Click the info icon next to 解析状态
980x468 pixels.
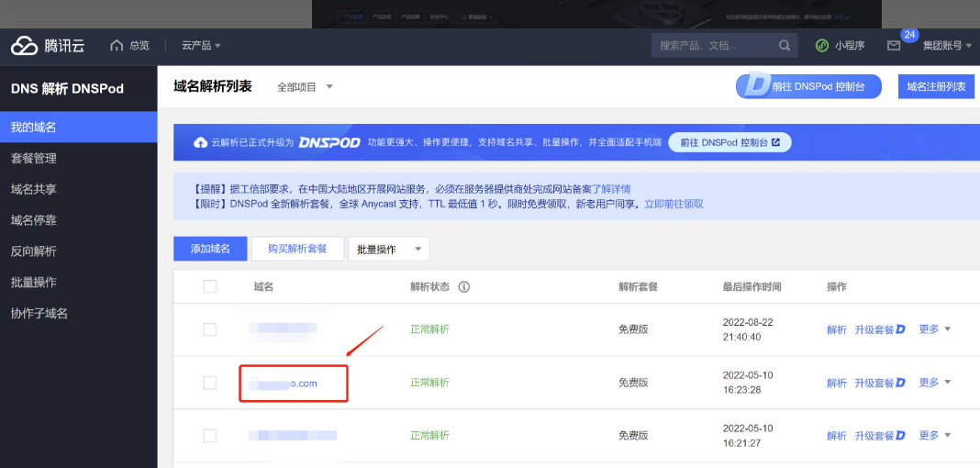(x=464, y=287)
